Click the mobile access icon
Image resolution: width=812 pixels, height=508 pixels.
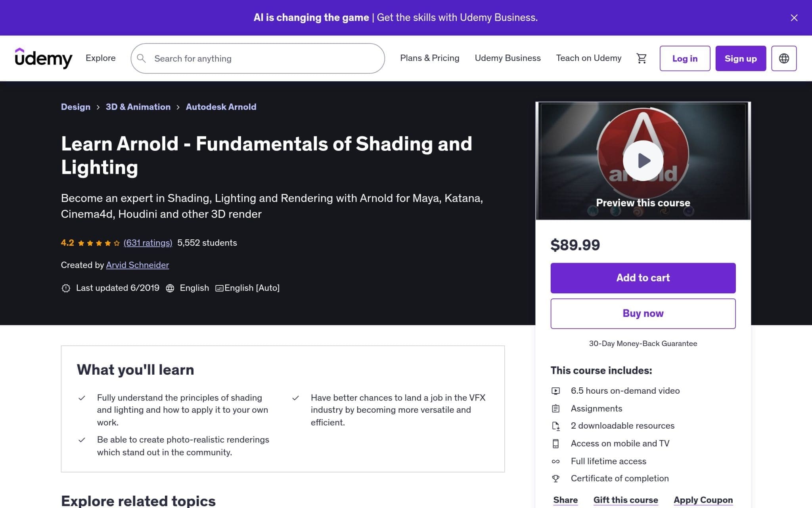point(556,444)
